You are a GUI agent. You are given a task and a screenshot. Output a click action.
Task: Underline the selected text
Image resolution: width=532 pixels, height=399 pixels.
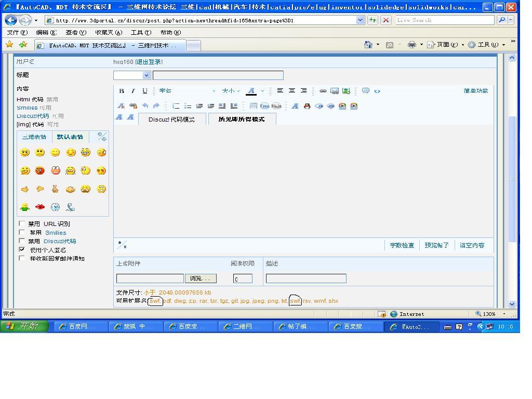(145, 91)
